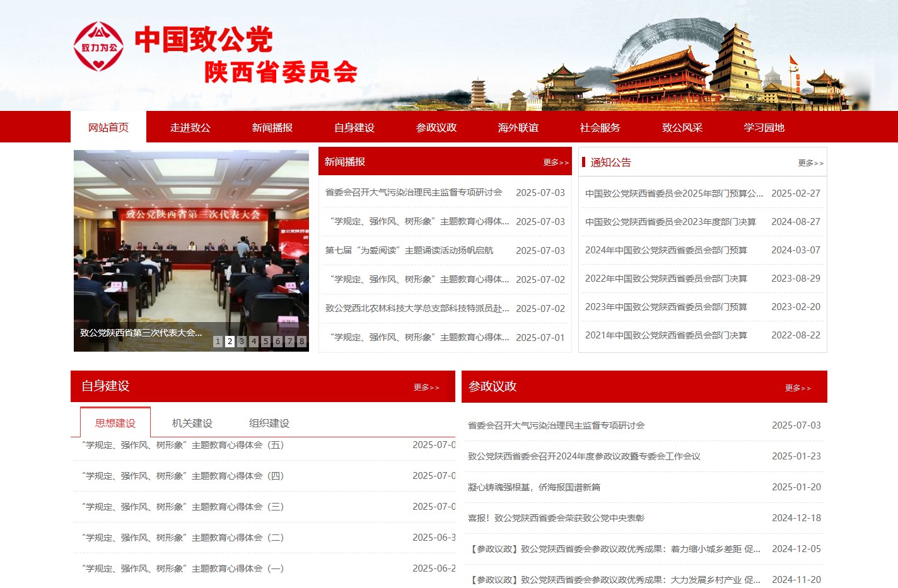Open 省委会召开大气污染治理民主监督专项研讨会 in 参政议政 list

click(x=556, y=425)
